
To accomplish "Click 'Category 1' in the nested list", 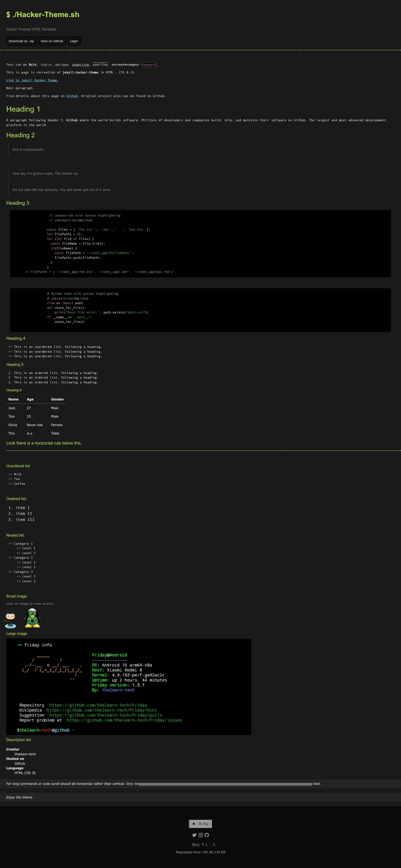I will tap(23, 543).
